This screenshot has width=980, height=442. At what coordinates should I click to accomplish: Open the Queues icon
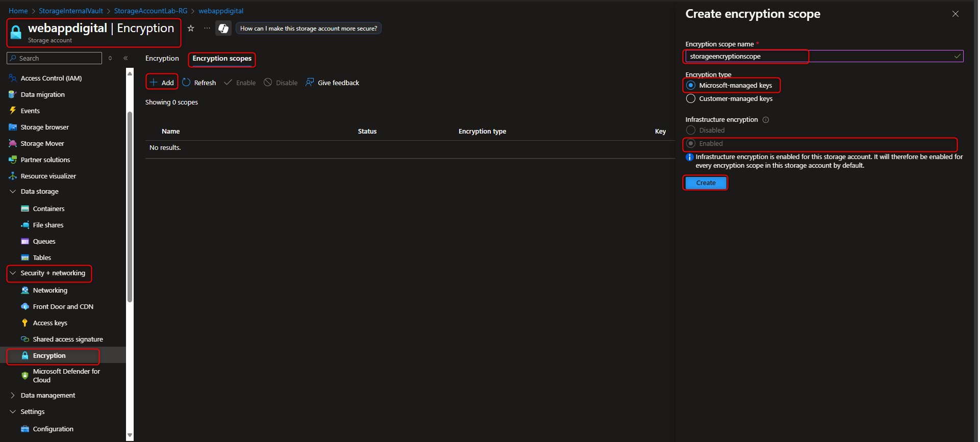click(25, 241)
